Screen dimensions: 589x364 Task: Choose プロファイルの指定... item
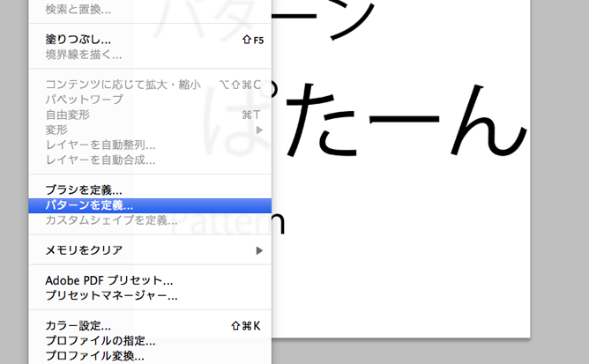point(150,341)
